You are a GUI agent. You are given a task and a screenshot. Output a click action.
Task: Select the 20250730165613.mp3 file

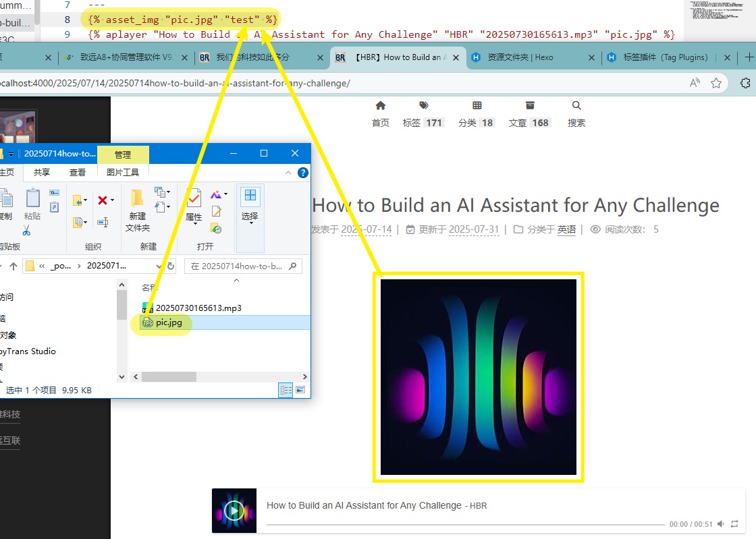click(198, 308)
